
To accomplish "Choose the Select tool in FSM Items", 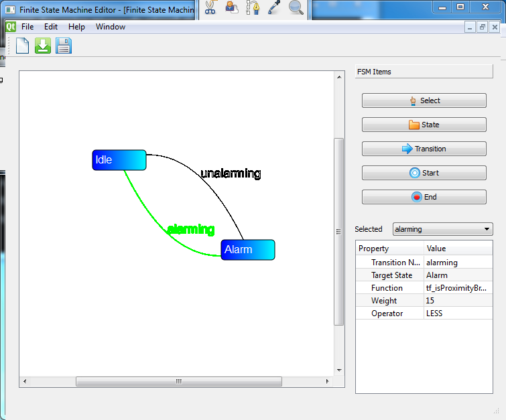I will [424, 100].
